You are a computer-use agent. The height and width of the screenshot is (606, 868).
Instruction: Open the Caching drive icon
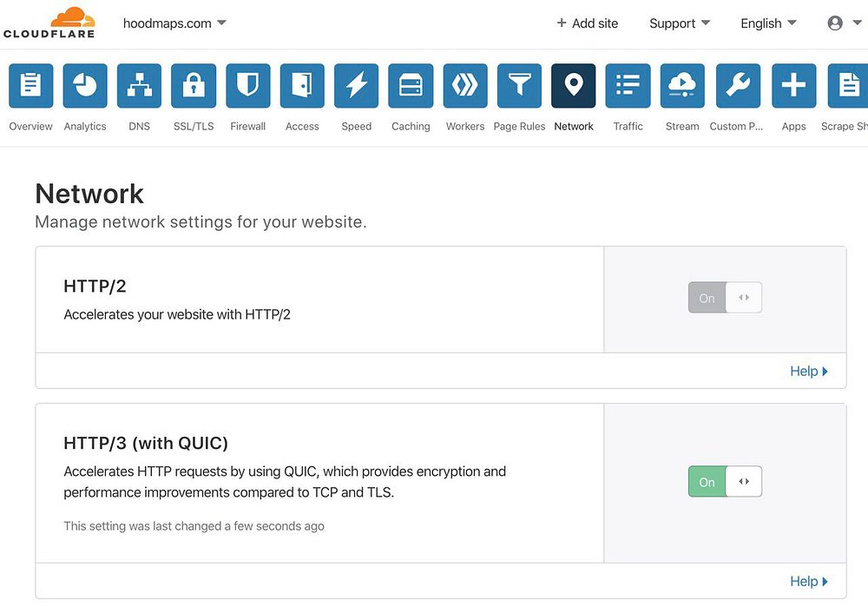[411, 85]
